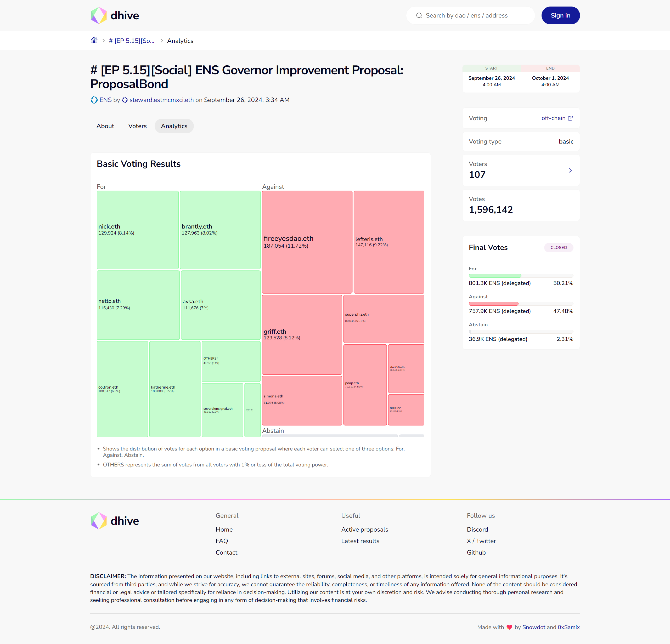Screen dimensions: 670x644
Task: Click the ENS diamond logo icon
Action: tap(94, 100)
